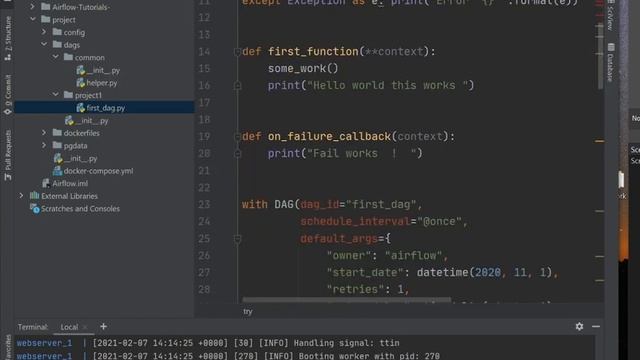Expand External Libraries node
This screenshot has height=360, width=640.
point(21,196)
